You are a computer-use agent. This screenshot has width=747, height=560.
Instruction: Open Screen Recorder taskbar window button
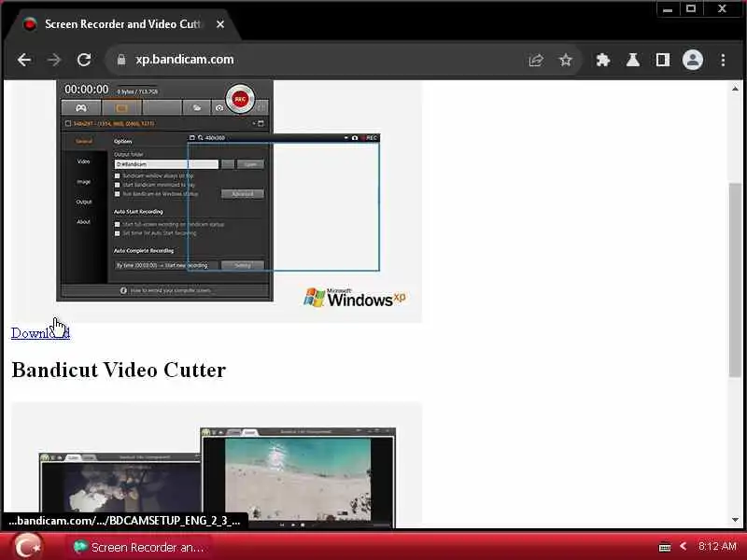pos(139,547)
